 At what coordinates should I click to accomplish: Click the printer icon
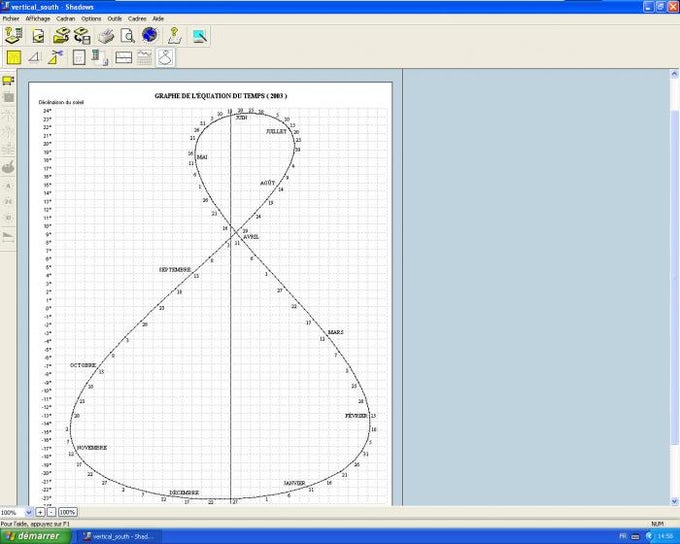point(105,36)
